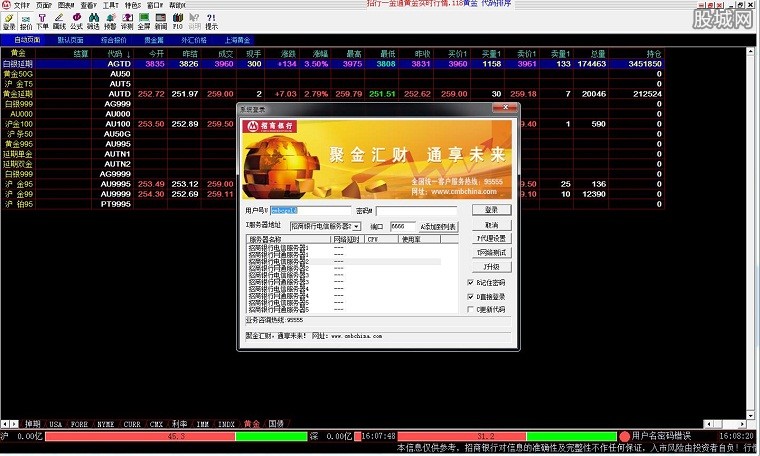Enable the 更新代码 update-codes checkbox
This screenshot has width=760, height=456.
click(470, 309)
